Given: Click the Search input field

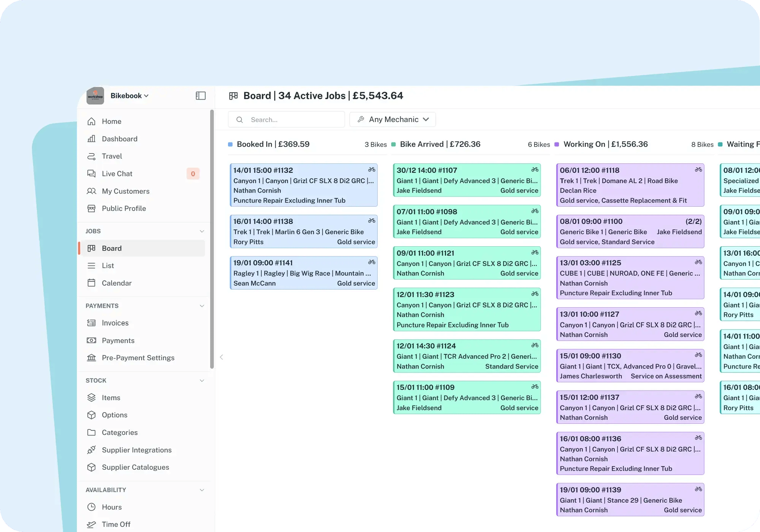Looking at the screenshot, I should point(293,120).
